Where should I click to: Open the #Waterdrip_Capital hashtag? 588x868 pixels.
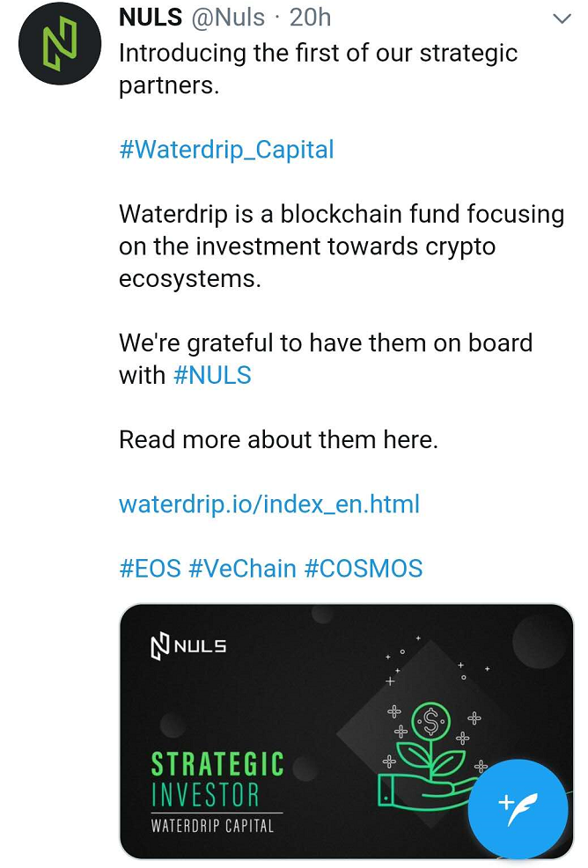pyautogui.click(x=226, y=150)
